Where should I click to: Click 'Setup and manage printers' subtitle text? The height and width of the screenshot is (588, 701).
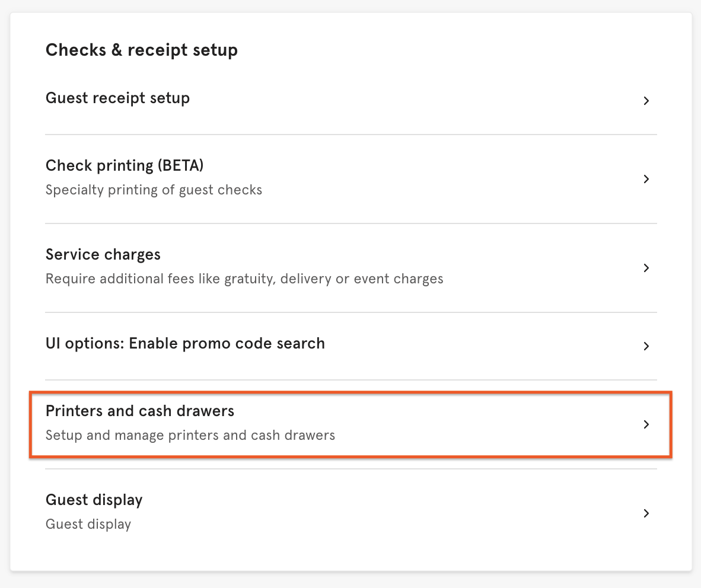click(x=190, y=436)
